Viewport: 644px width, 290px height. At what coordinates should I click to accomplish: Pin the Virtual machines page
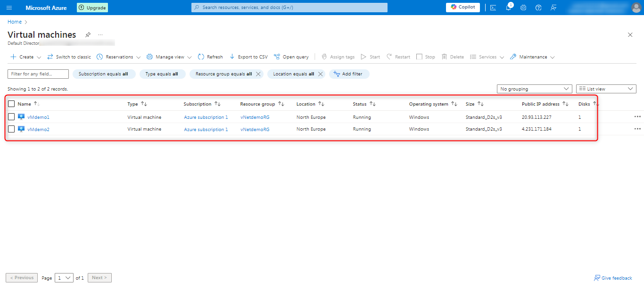[x=88, y=35]
